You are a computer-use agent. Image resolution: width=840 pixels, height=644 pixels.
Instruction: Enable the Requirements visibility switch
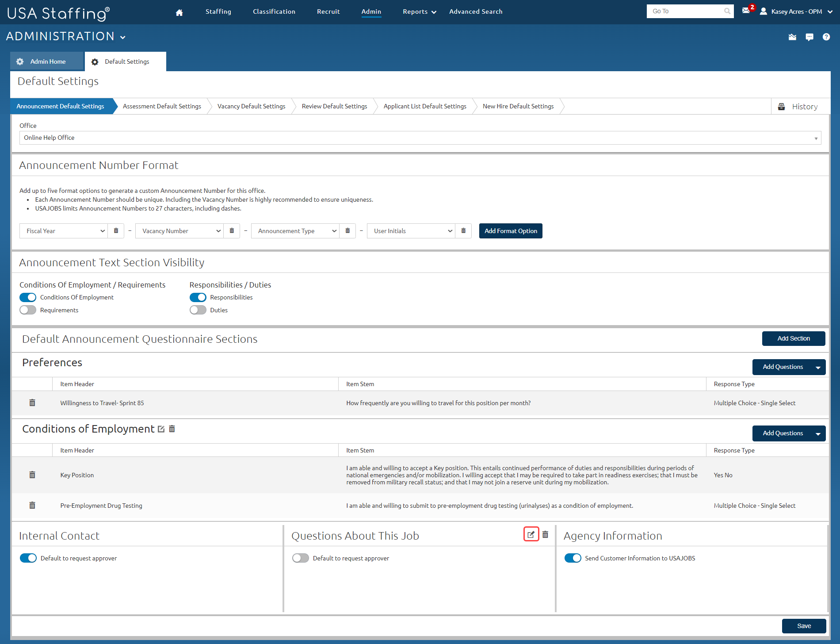pyautogui.click(x=28, y=310)
